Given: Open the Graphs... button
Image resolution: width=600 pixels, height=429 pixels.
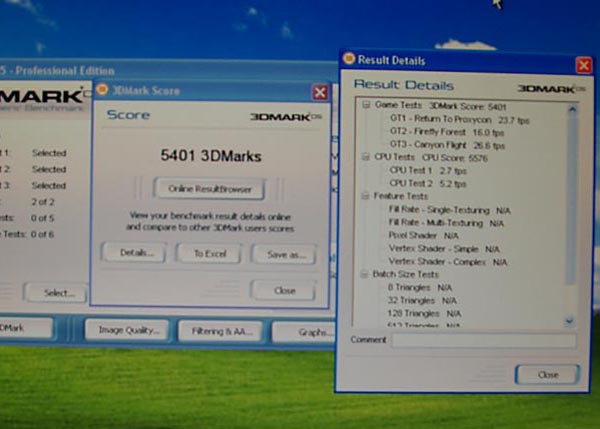Looking at the screenshot, I should (x=304, y=332).
